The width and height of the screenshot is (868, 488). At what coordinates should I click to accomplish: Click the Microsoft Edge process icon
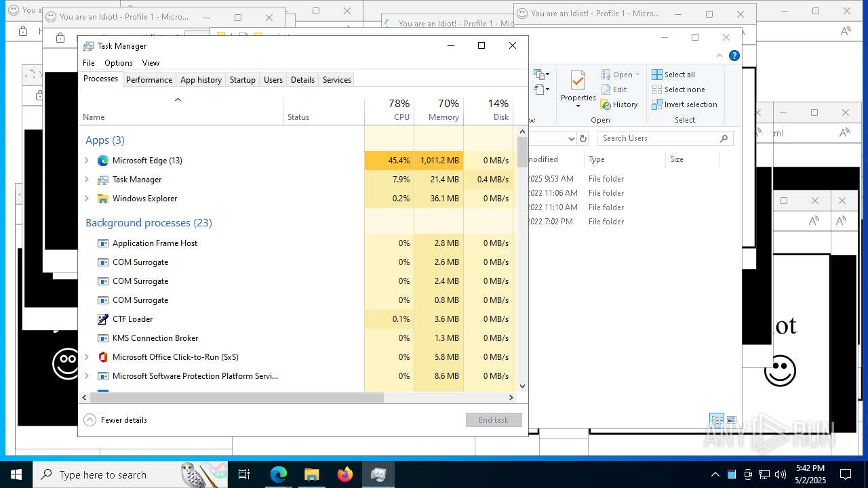(103, 161)
